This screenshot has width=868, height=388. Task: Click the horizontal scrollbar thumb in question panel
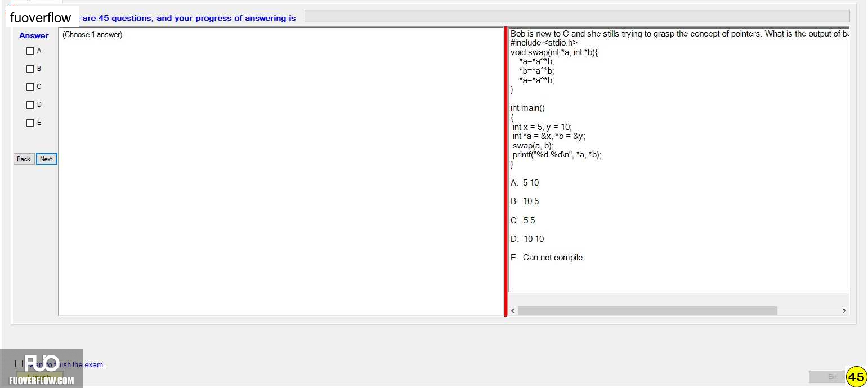click(x=647, y=310)
